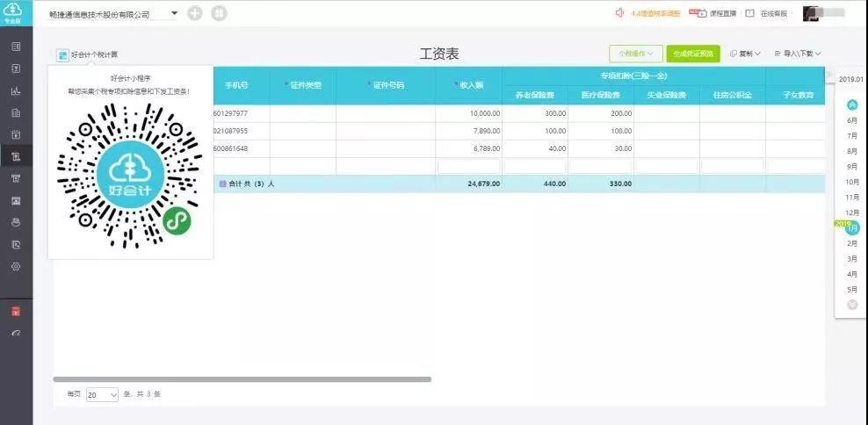Click the 好会计个税计算 QR icon
Image resolution: width=868 pixels, height=425 pixels.
[x=62, y=54]
